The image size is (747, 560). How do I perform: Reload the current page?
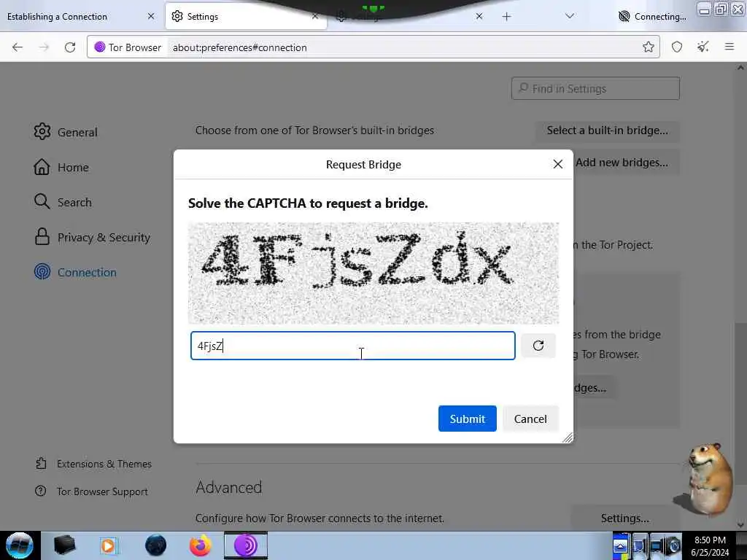pyautogui.click(x=70, y=47)
